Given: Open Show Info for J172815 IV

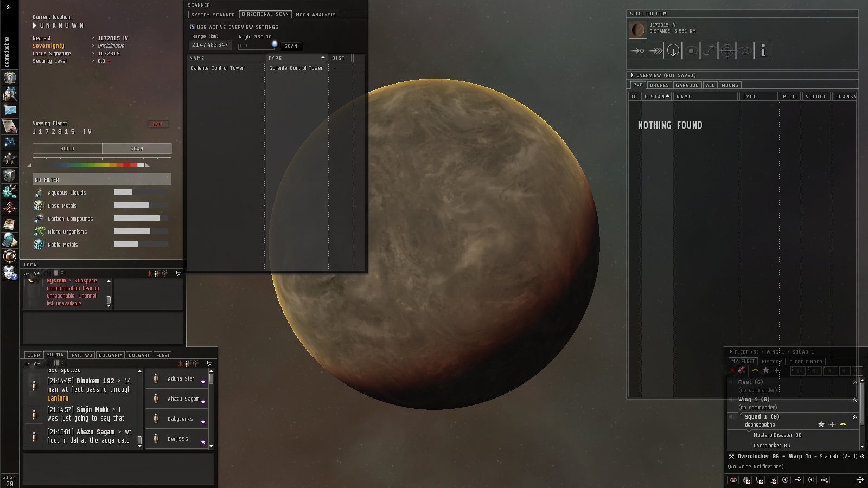Looking at the screenshot, I should [763, 50].
